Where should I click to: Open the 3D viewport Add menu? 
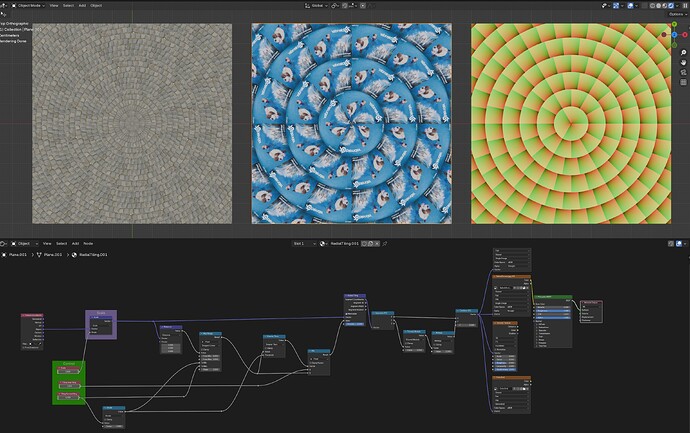[82, 6]
